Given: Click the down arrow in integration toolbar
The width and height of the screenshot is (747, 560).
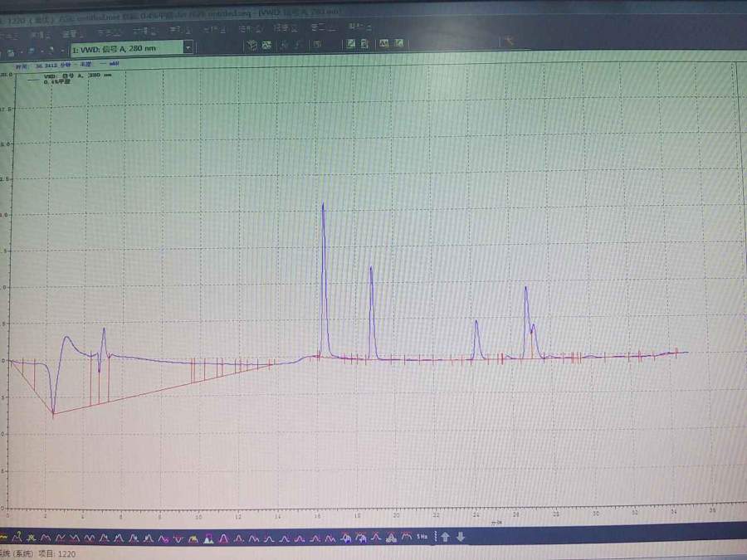Looking at the screenshot, I should (460, 537).
